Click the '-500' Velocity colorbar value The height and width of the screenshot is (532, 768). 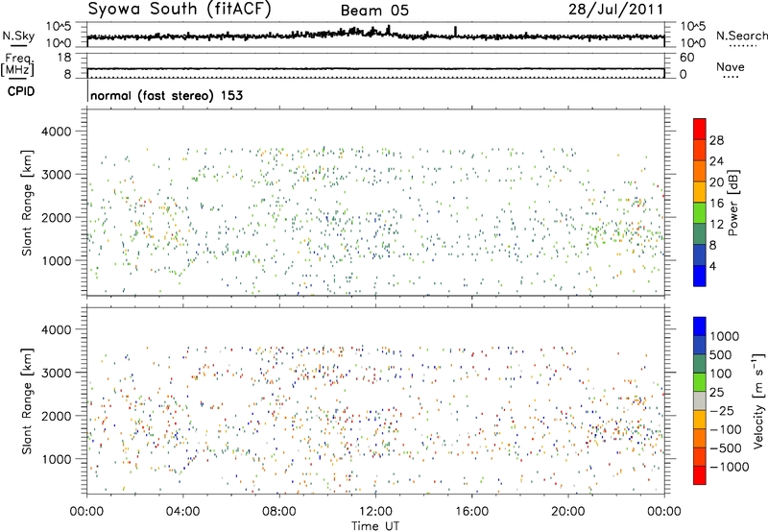[x=725, y=448]
